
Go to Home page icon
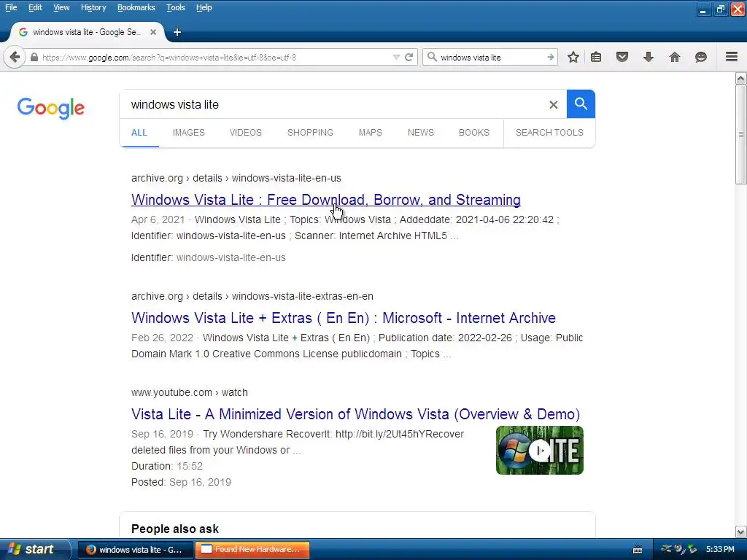point(675,57)
